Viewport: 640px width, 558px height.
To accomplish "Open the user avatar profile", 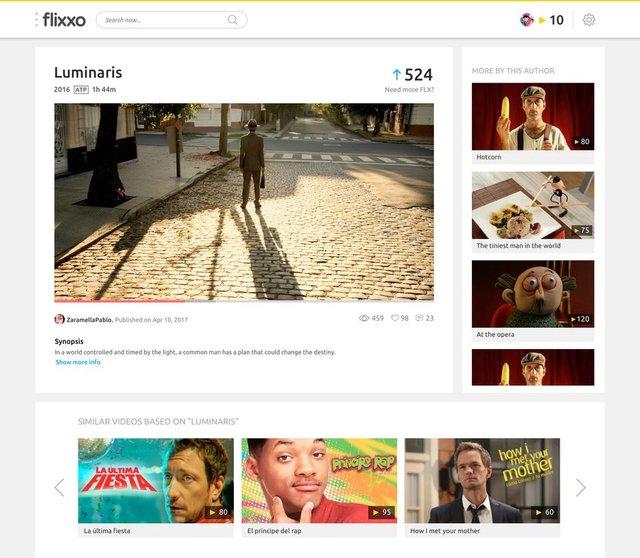I will [527, 20].
